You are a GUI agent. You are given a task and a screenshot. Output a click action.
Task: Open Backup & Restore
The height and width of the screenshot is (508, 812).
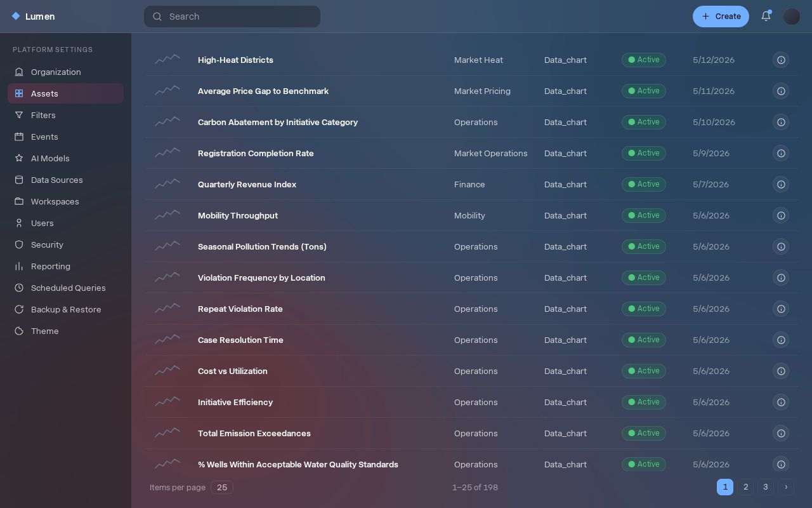click(x=65, y=309)
